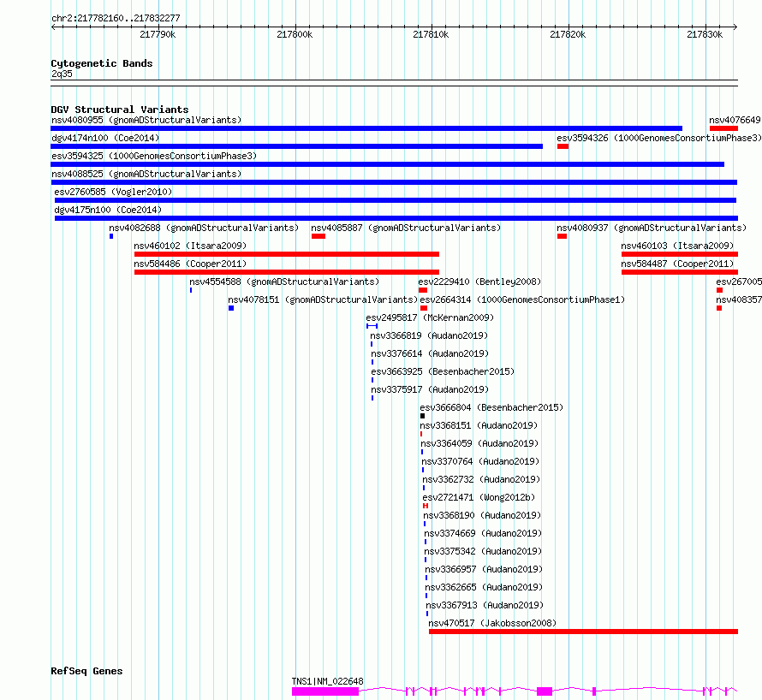Click the red bar under nsv460102 (Itsara2009)

[287, 254]
